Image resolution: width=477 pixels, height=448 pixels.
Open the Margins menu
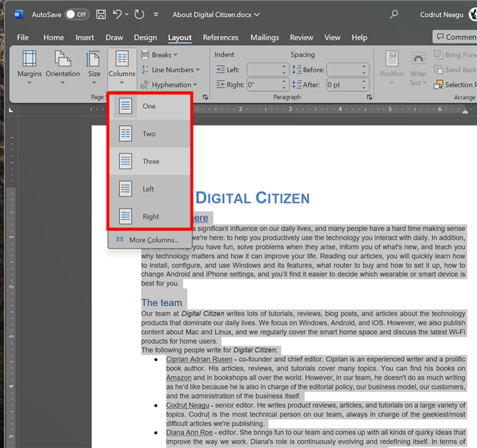pyautogui.click(x=29, y=68)
